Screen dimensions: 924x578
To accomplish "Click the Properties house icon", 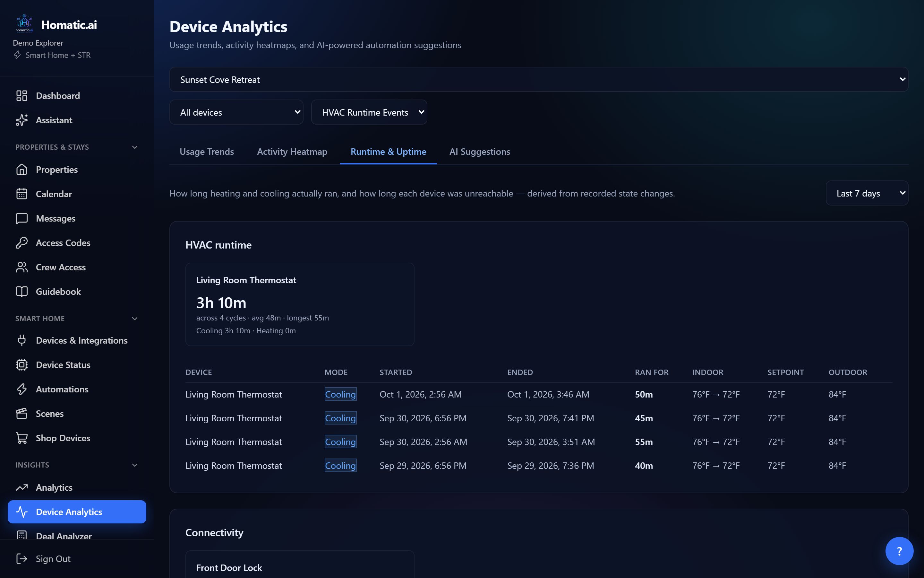I will click(x=22, y=169).
